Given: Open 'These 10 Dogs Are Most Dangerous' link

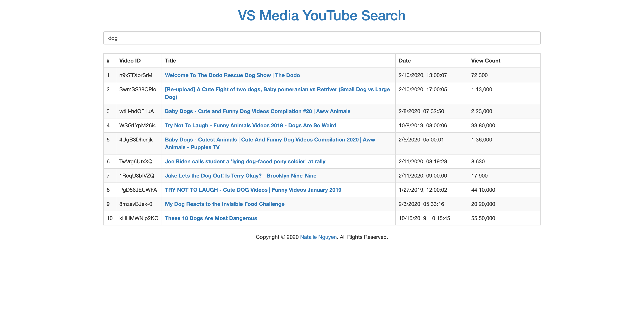Looking at the screenshot, I should pos(211,218).
